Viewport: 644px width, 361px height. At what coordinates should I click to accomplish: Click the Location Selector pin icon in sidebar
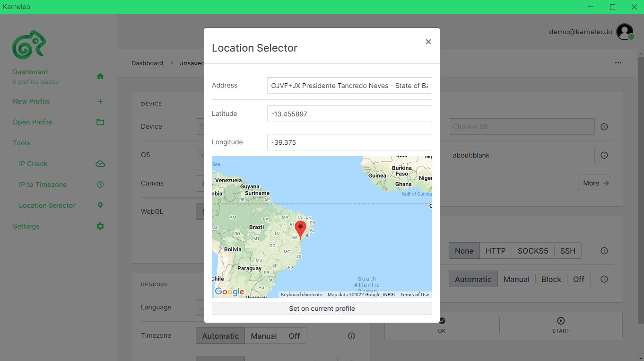pyautogui.click(x=100, y=205)
